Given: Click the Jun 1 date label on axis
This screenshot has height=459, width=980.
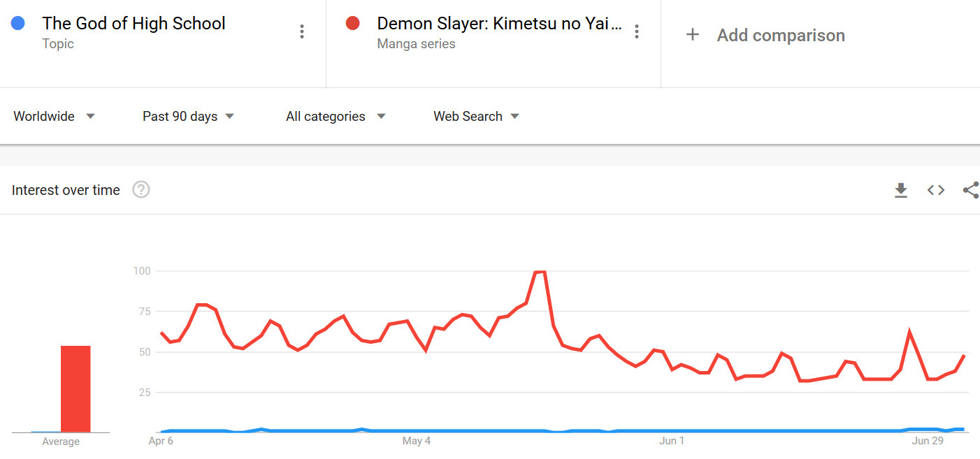Looking at the screenshot, I should click(x=672, y=441).
